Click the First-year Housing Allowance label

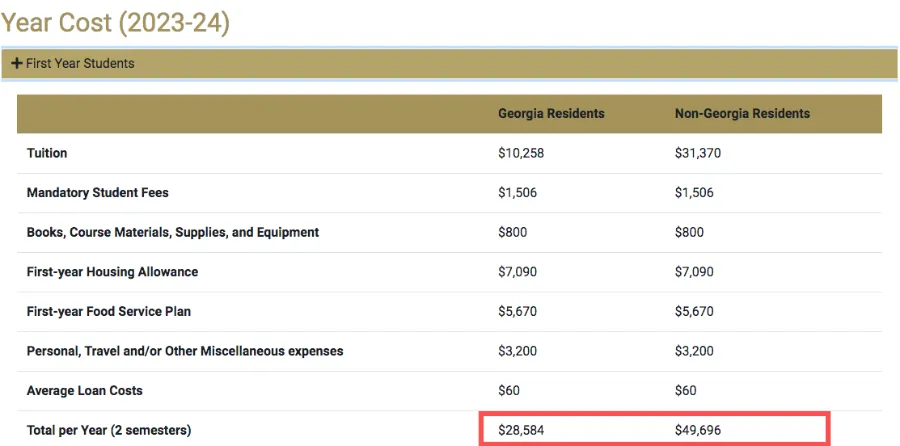tap(112, 272)
